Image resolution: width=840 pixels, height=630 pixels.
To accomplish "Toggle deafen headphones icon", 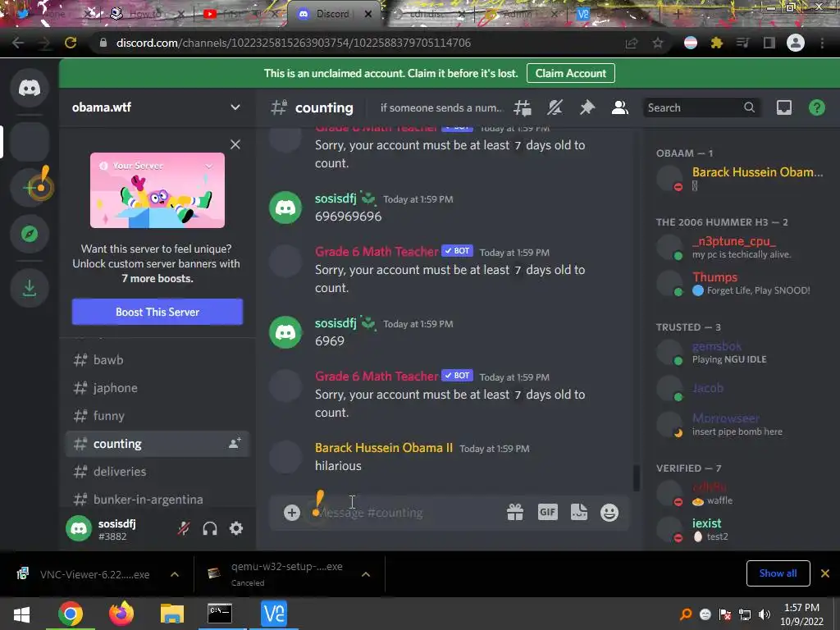I will (210, 529).
